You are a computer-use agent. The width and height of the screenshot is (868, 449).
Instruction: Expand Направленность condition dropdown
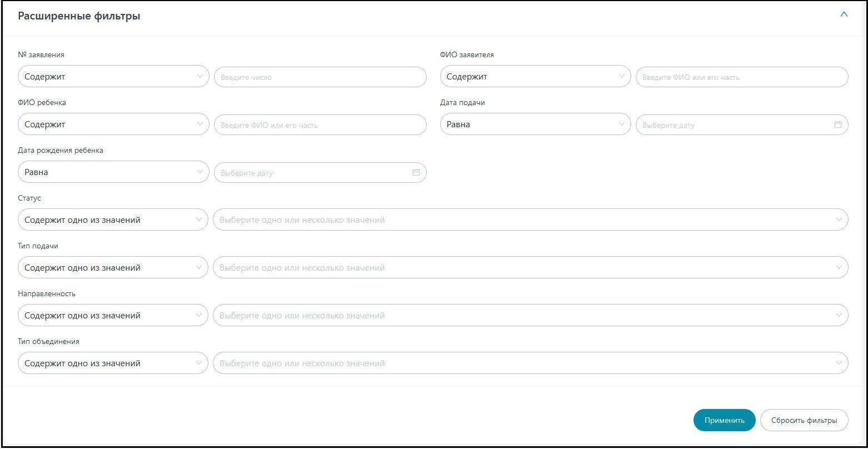pos(113,316)
